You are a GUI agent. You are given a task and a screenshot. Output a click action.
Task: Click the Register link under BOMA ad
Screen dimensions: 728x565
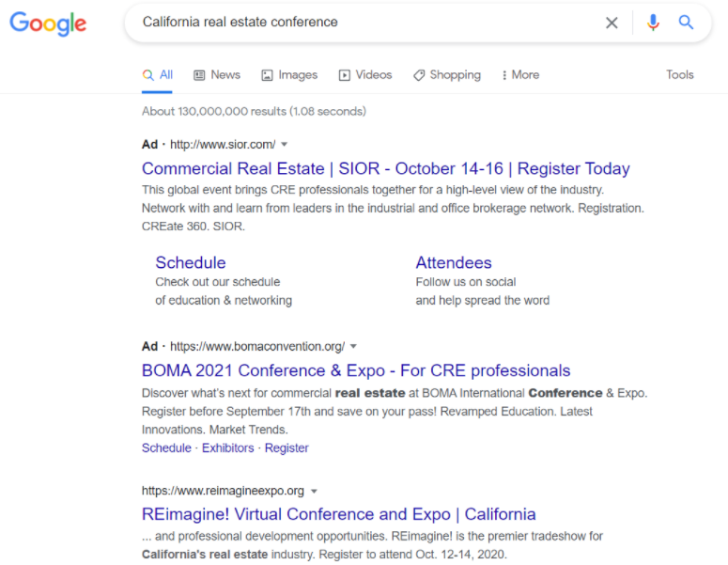[x=287, y=447]
